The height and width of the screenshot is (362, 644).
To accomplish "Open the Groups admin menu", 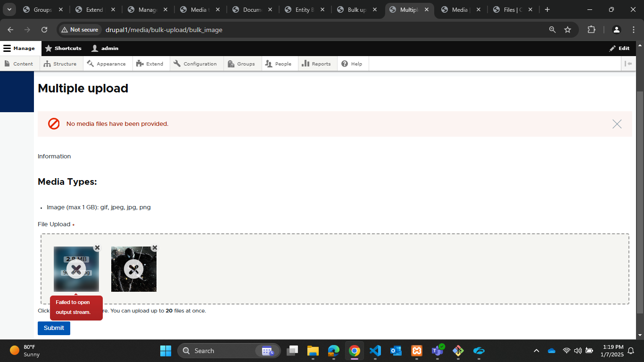I will pyautogui.click(x=241, y=64).
